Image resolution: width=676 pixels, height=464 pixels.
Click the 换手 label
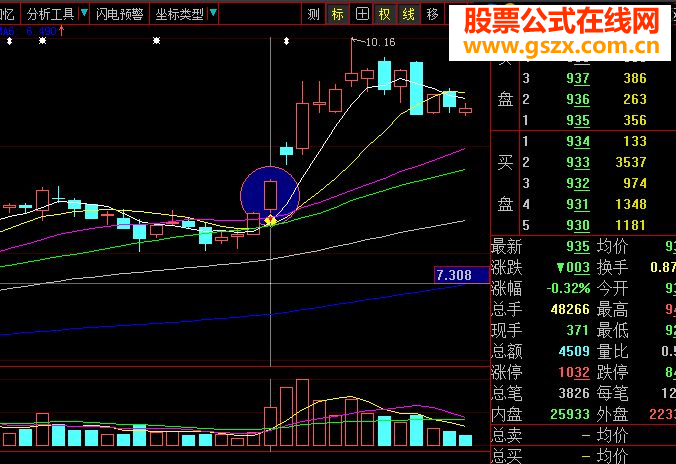612,268
